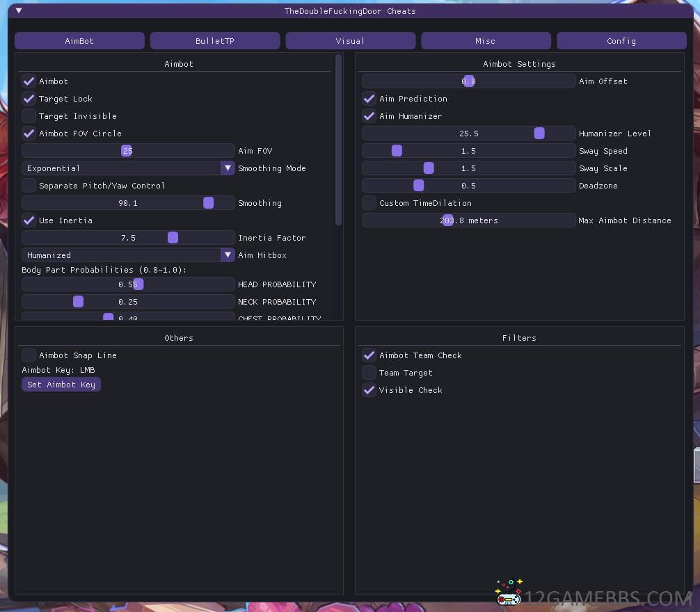Image resolution: width=700 pixels, height=612 pixels.
Task: Disable the Aim Humanizer checkbox
Action: tap(369, 116)
